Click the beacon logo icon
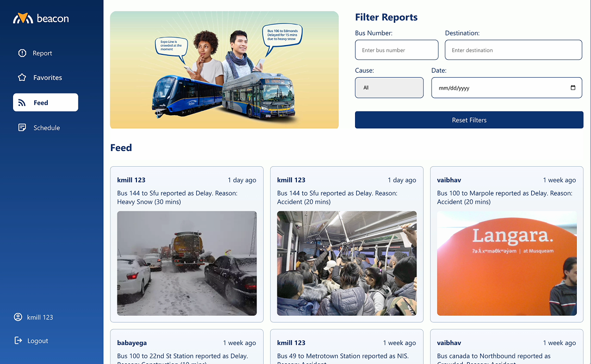This screenshot has width=591, height=364. tap(23, 18)
